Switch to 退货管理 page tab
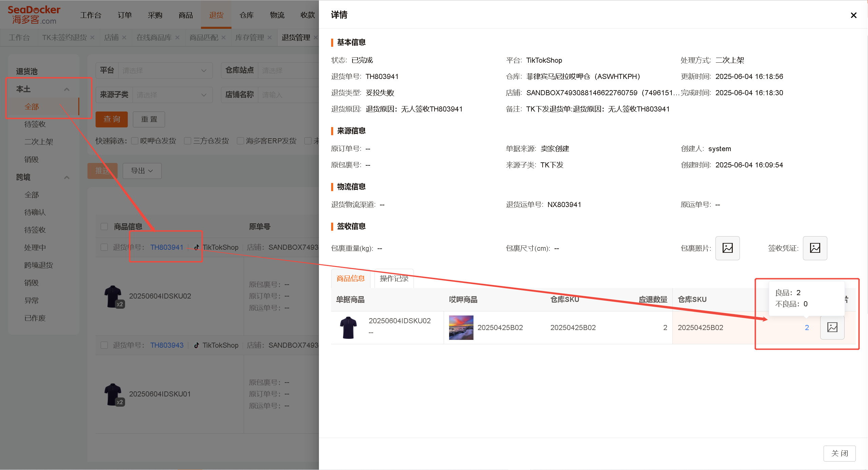Screen dimensions: 868x470 [296, 38]
